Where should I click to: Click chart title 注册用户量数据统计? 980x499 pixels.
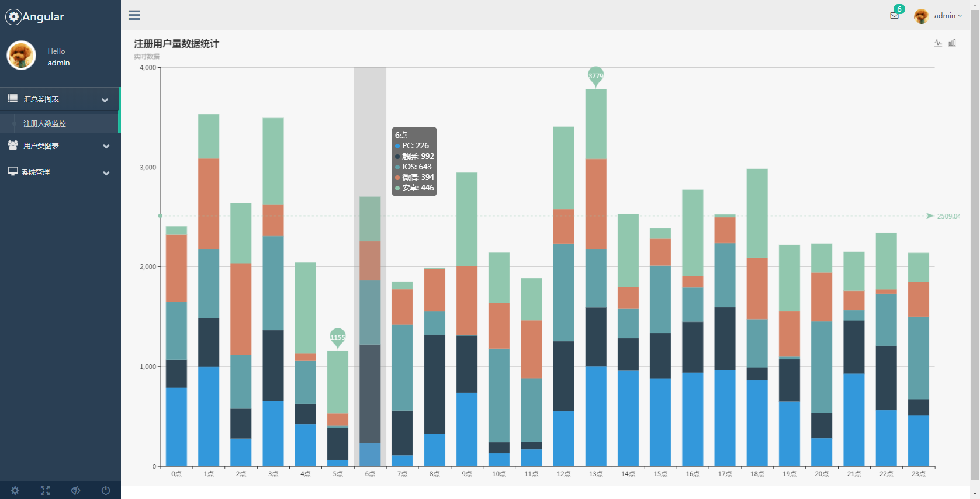click(x=176, y=44)
